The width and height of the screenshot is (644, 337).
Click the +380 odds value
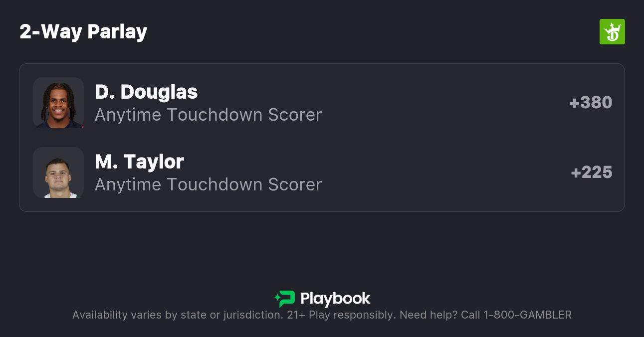click(x=591, y=103)
